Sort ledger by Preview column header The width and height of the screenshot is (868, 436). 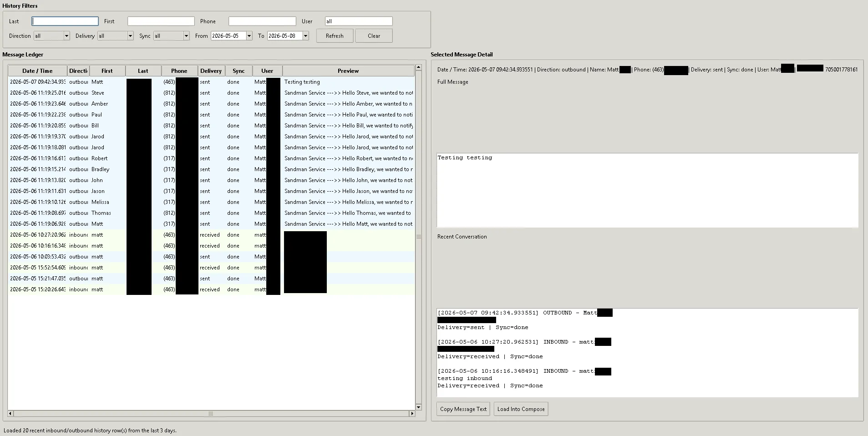[348, 71]
